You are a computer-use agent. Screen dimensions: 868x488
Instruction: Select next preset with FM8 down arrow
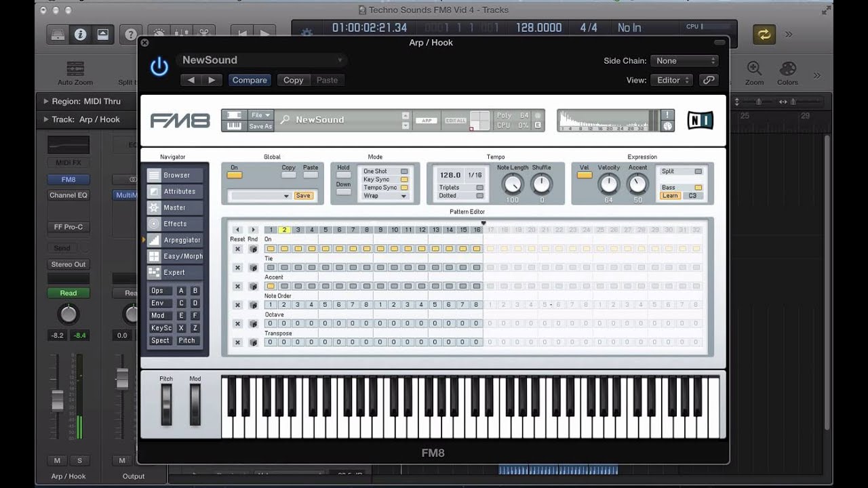coord(406,125)
